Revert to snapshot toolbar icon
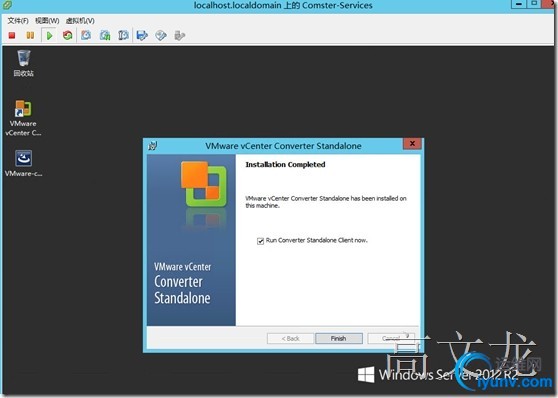This screenshot has width=558, height=398. click(x=105, y=35)
